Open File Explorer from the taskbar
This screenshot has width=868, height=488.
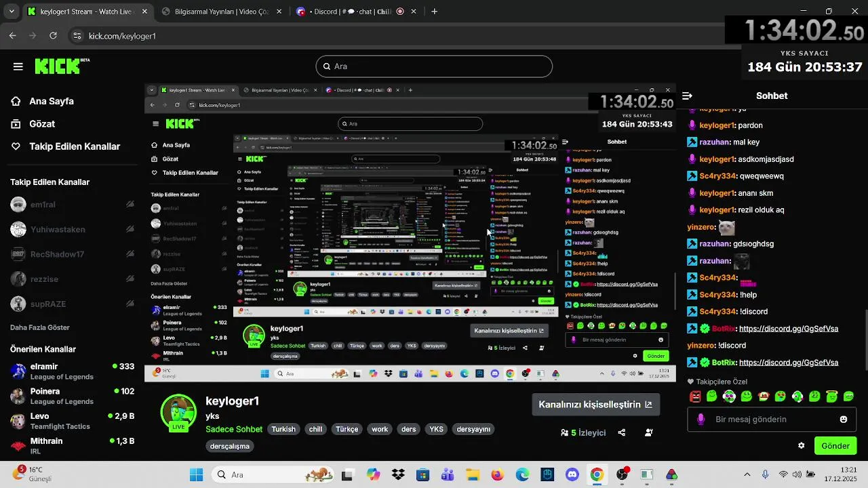click(473, 474)
